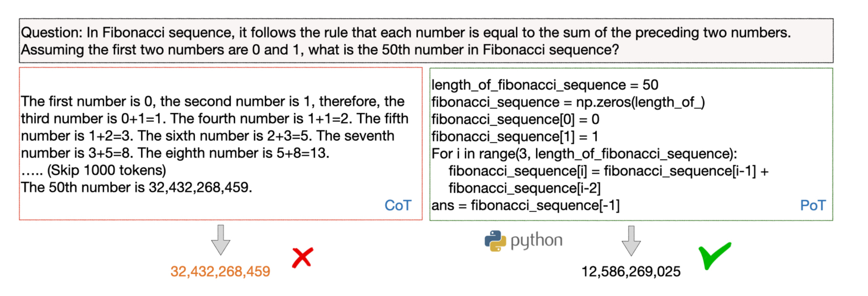Viewport: 868px width, 296px height.
Task: Click the gray down arrow under CoT box
Action: tap(220, 240)
